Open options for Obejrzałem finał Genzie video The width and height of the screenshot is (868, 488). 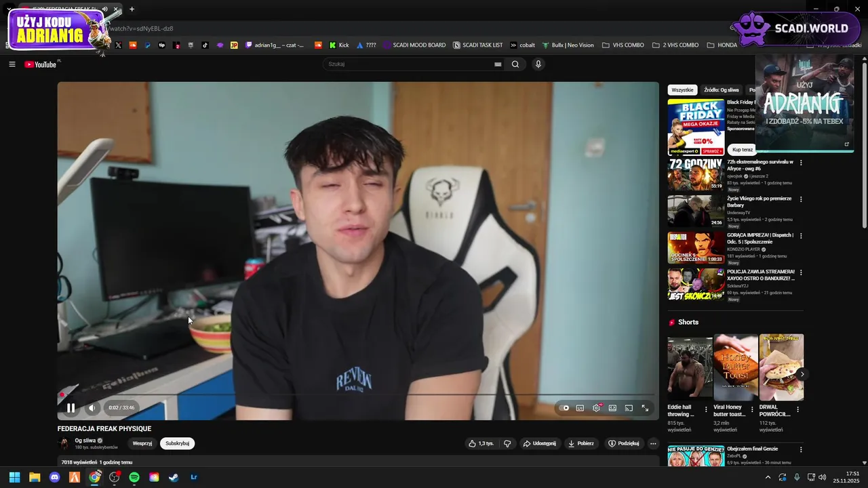coord(801,449)
